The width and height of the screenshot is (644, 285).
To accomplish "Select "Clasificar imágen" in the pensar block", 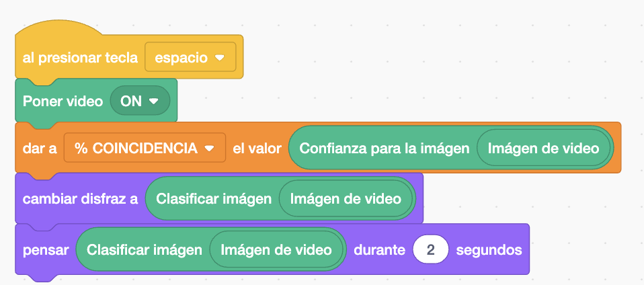I will point(145,250).
